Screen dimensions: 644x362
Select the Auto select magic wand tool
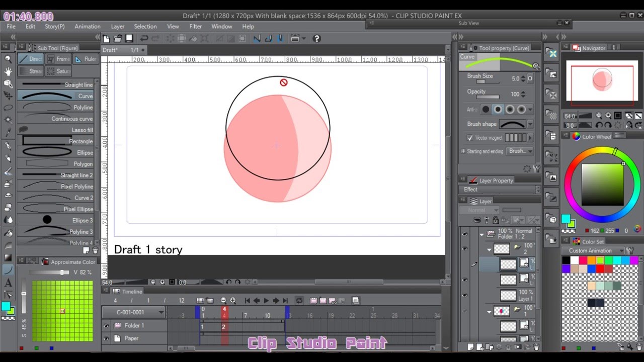click(x=8, y=120)
